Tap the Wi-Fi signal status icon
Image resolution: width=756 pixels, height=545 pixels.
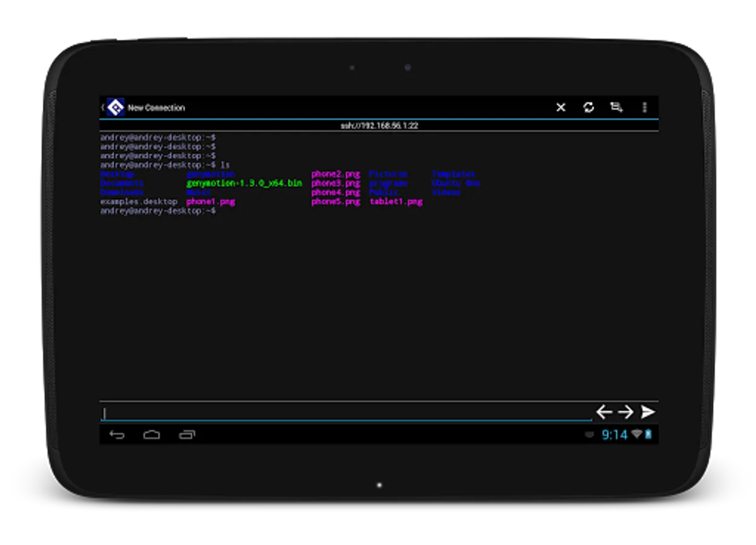click(637, 434)
